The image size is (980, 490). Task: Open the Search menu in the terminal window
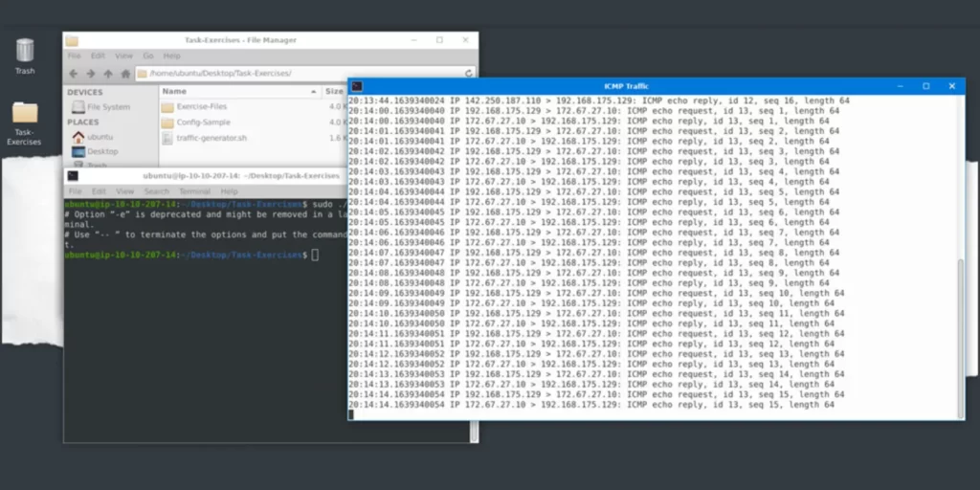coord(156,191)
